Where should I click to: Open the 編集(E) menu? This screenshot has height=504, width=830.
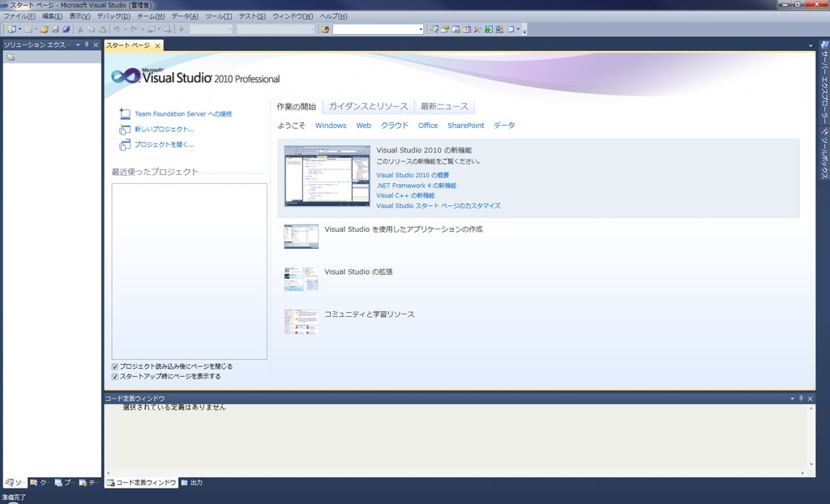click(53, 16)
